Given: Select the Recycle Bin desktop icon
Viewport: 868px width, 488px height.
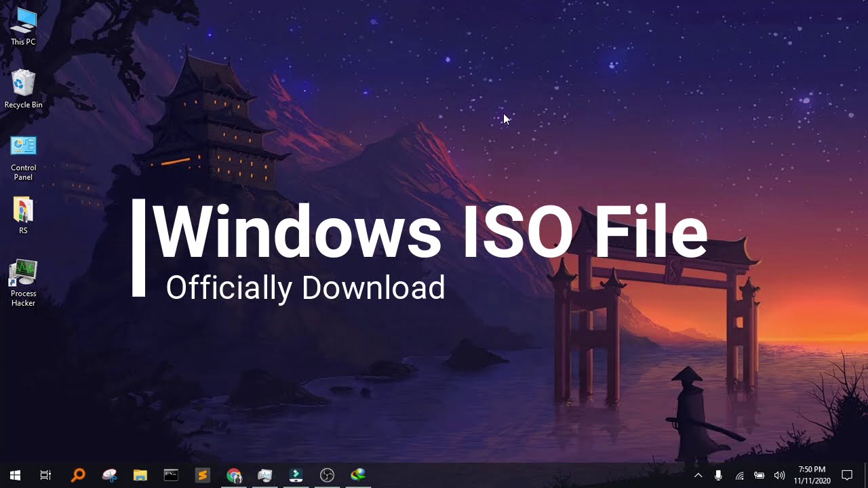Looking at the screenshot, I should point(23,89).
